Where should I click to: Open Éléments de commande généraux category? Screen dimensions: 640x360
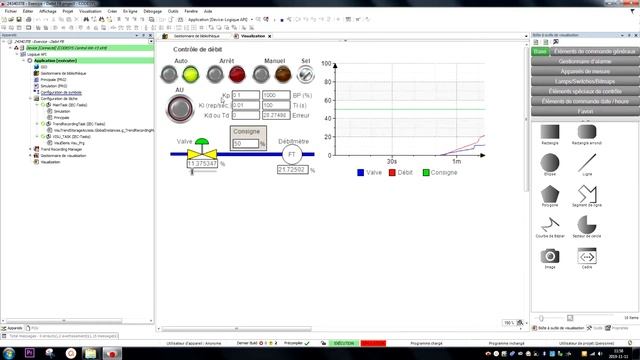pyautogui.click(x=595, y=51)
